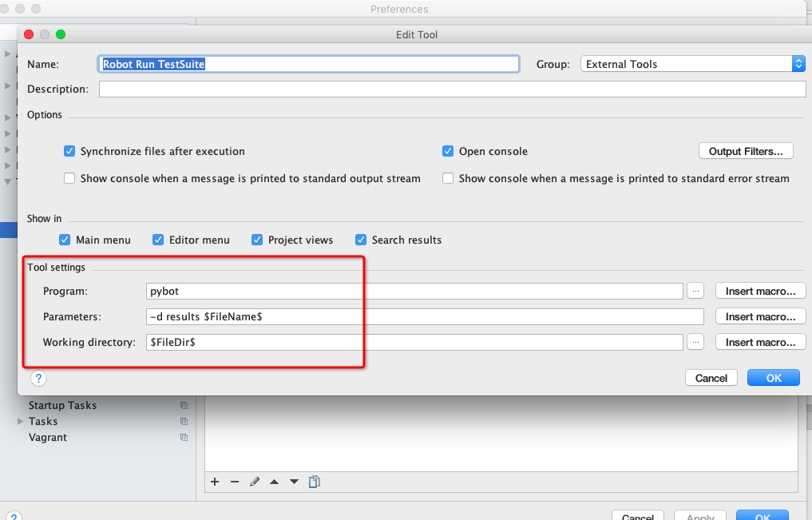Open the help icon in Edit Tool dialog
This screenshot has height=520, width=812.
pyautogui.click(x=39, y=378)
